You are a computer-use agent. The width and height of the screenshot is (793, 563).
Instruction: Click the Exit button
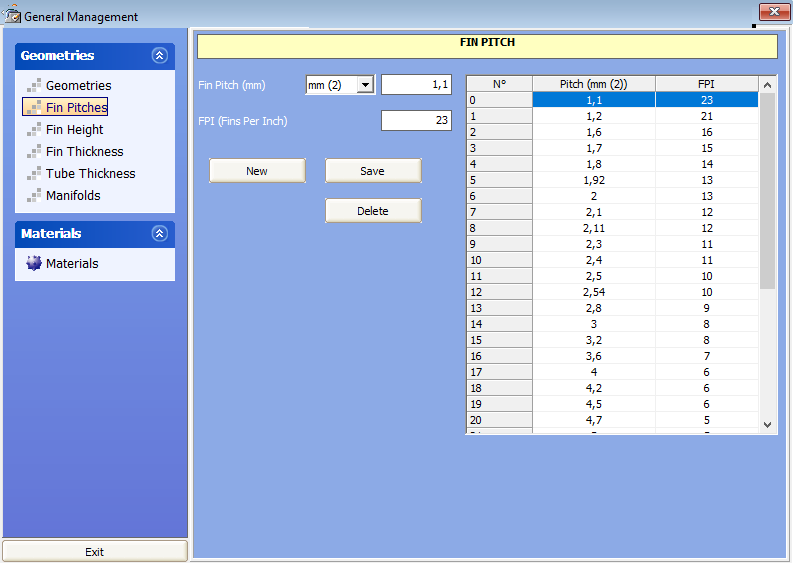[94, 552]
